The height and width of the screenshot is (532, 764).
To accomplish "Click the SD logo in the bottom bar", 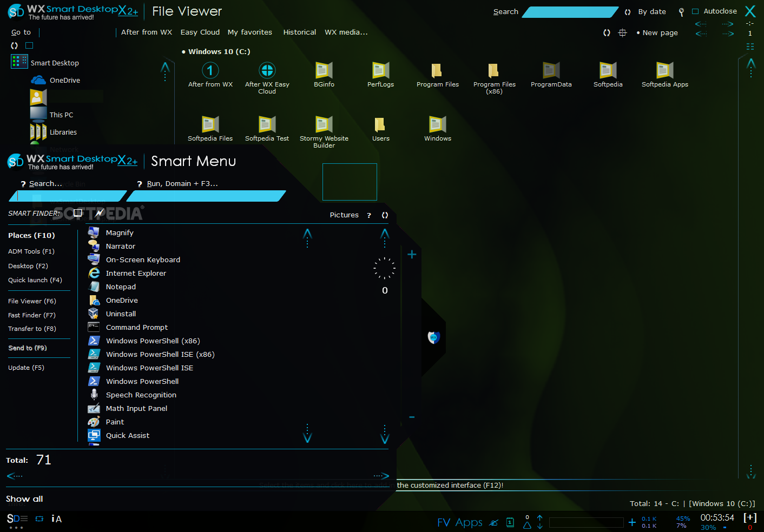I will pos(17,519).
